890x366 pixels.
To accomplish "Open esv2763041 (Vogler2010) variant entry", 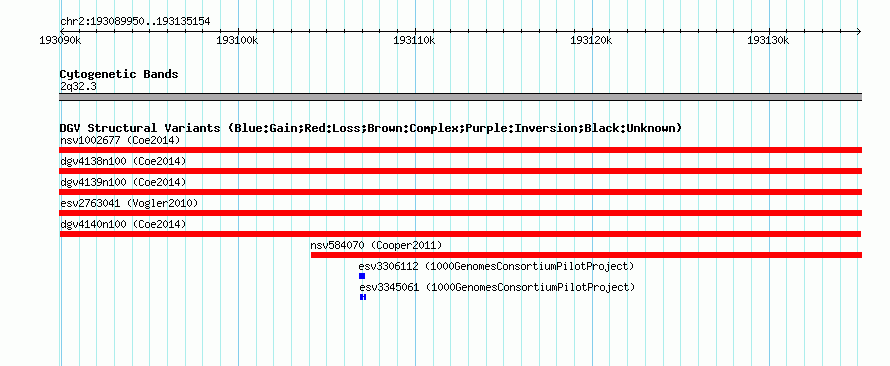I will click(x=129, y=203).
